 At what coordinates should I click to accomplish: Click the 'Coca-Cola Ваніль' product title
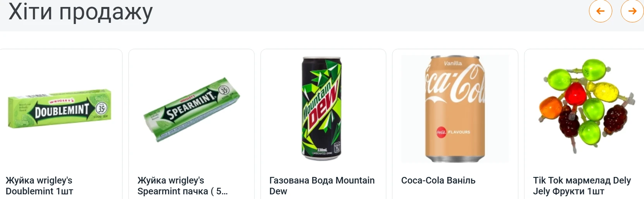[x=438, y=180]
